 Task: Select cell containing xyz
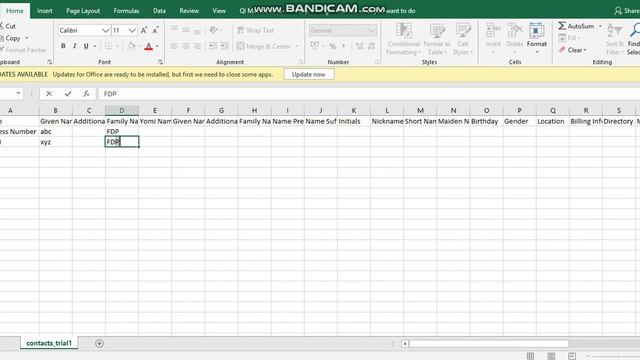click(x=56, y=142)
